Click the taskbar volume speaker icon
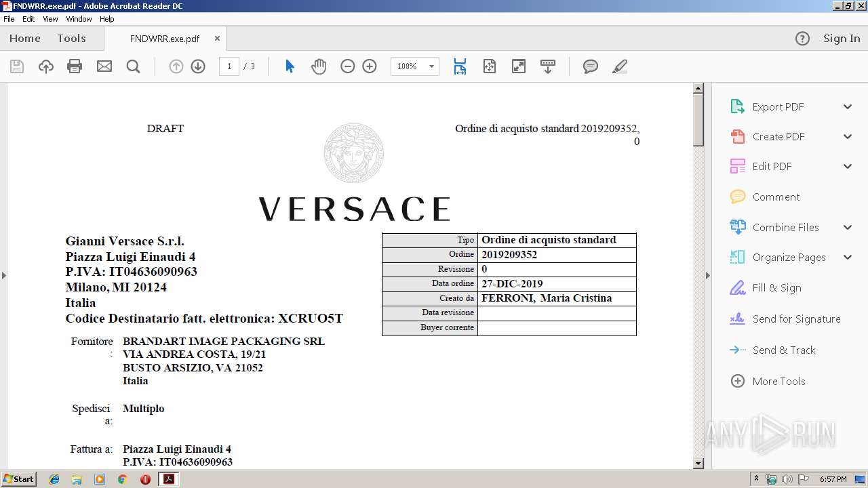868x488 pixels. point(787,479)
